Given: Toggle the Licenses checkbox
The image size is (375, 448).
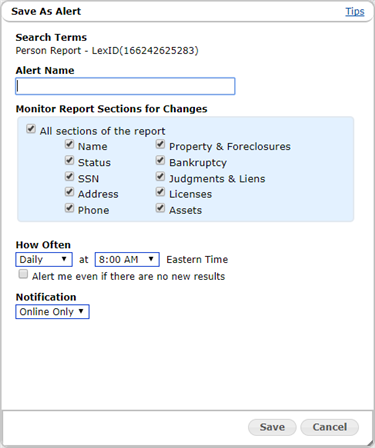Looking at the screenshot, I should coord(160,192).
